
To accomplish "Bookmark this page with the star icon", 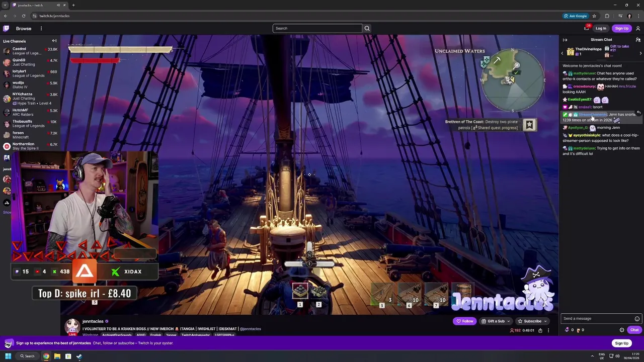I will 594,16.
